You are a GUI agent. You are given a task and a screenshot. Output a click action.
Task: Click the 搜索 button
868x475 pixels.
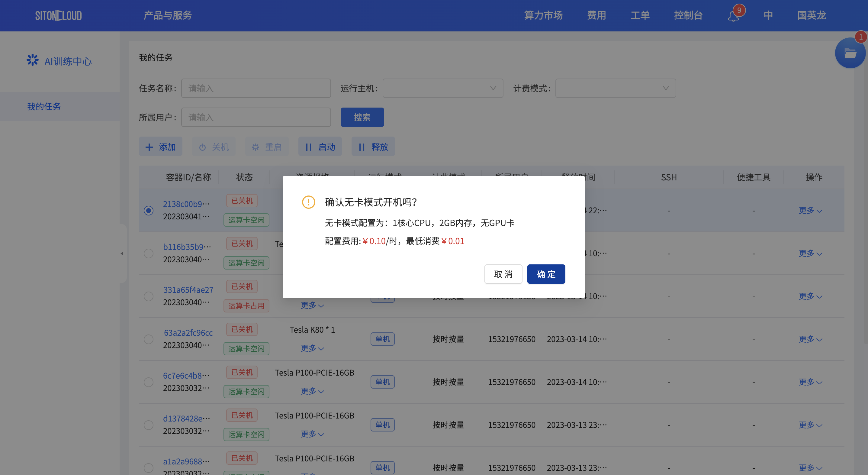click(x=362, y=117)
